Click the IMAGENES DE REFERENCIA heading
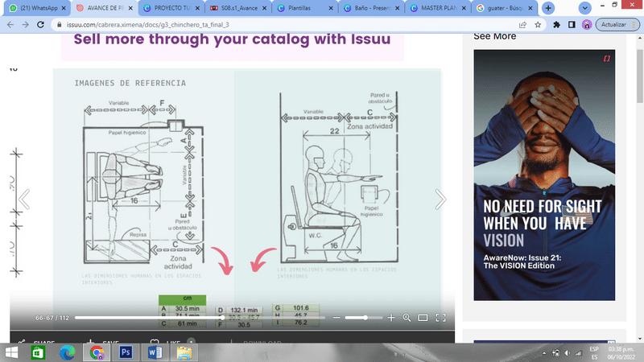Image resolution: width=644 pixels, height=362 pixels. (130, 83)
